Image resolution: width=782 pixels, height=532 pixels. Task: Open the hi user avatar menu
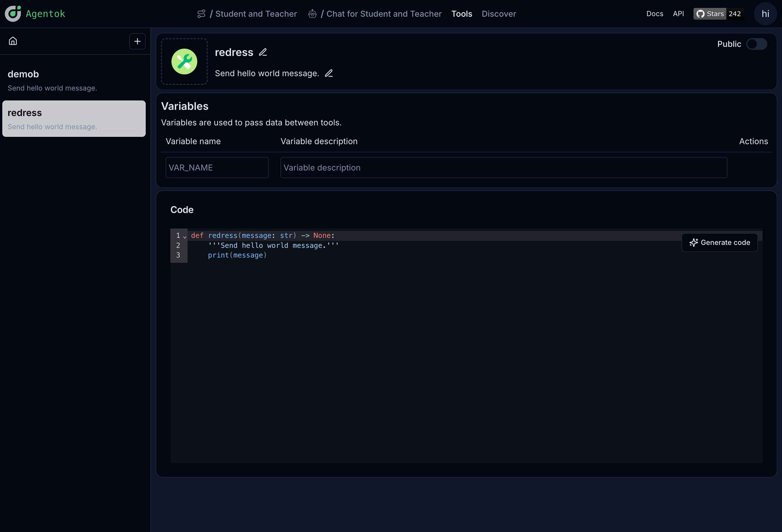(x=765, y=14)
